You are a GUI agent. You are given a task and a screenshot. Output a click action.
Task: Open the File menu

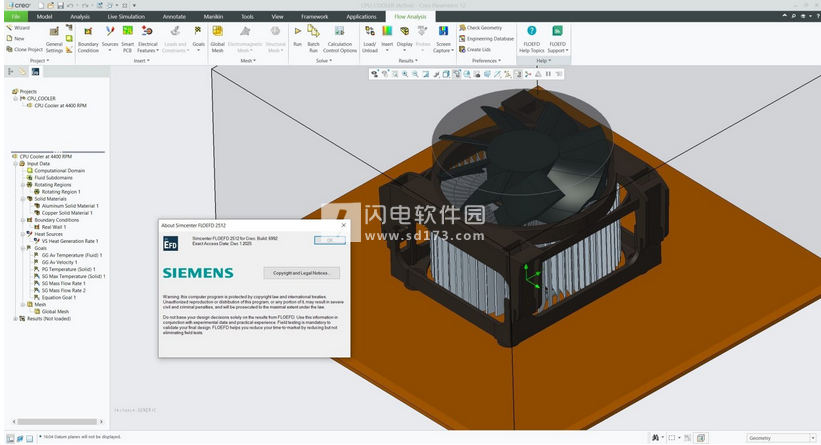pyautogui.click(x=15, y=17)
